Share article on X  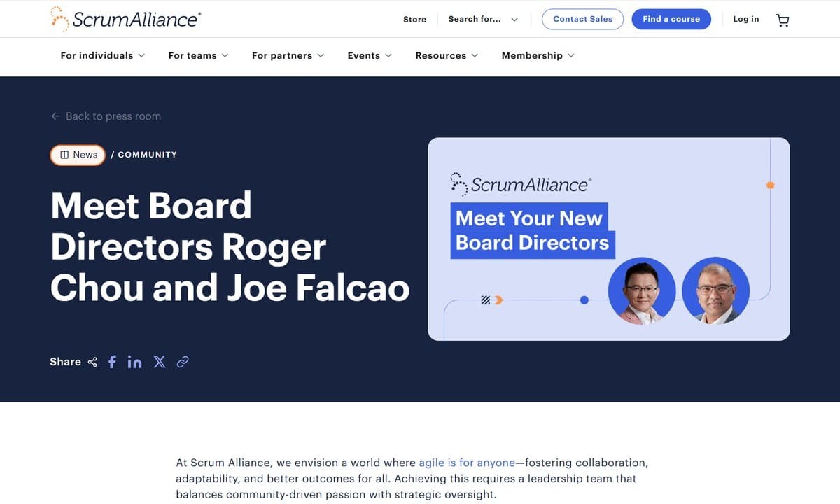coord(160,362)
